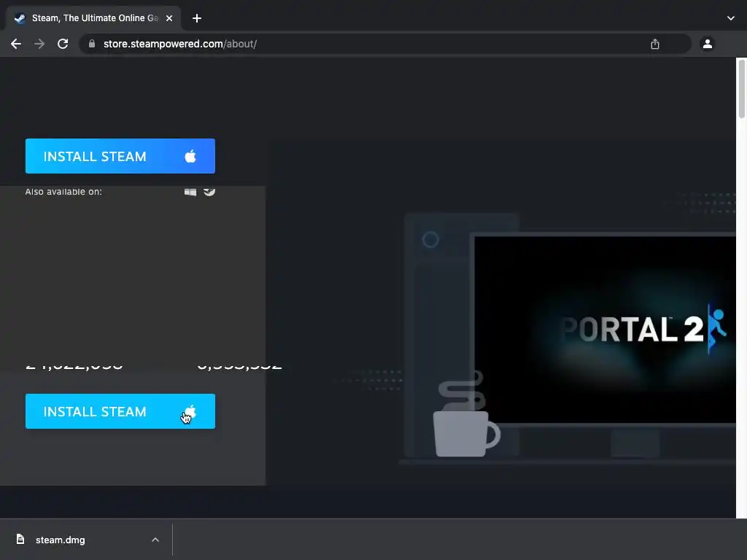Image resolution: width=747 pixels, height=560 pixels.
Task: Click the steam.dmg file icon
Action: (20, 539)
